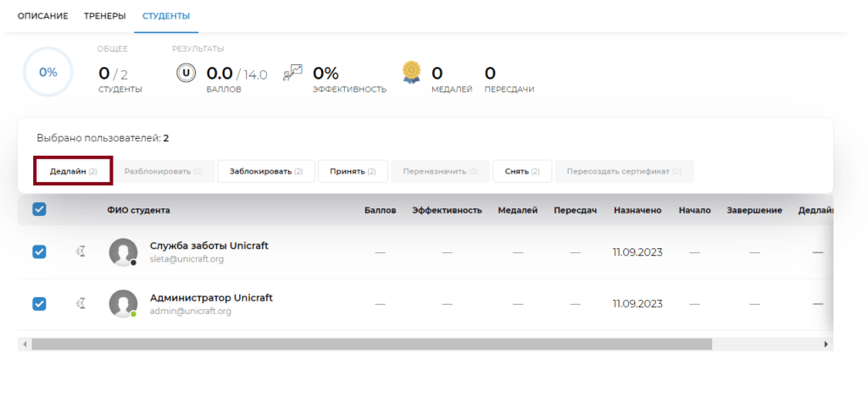Sort by Эффективность column header

[x=447, y=210]
